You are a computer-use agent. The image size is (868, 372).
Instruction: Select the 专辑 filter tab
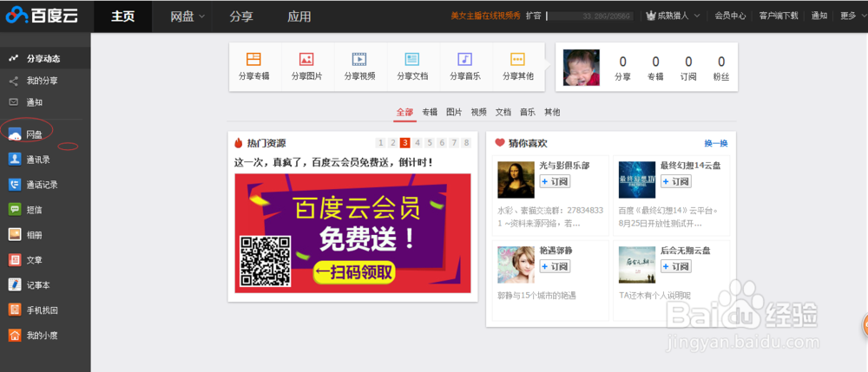[430, 112]
